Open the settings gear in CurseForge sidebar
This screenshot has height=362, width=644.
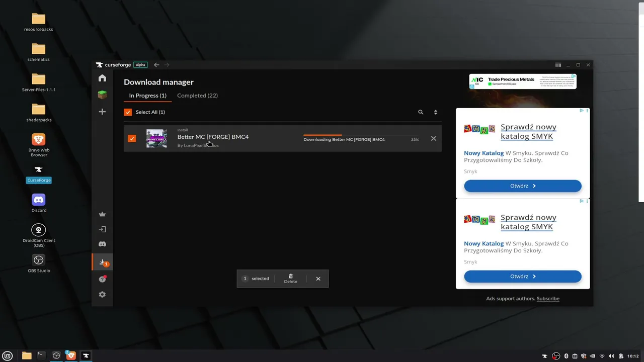(x=102, y=295)
